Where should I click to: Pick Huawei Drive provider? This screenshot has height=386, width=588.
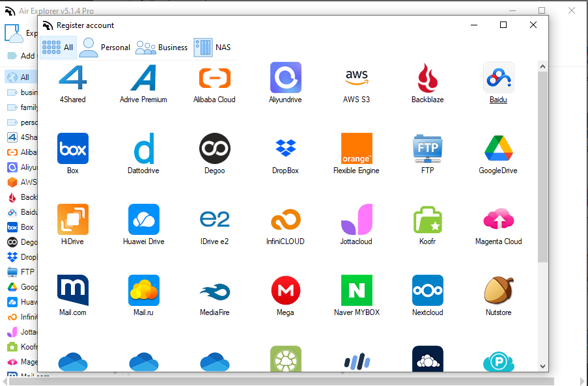pyautogui.click(x=144, y=225)
